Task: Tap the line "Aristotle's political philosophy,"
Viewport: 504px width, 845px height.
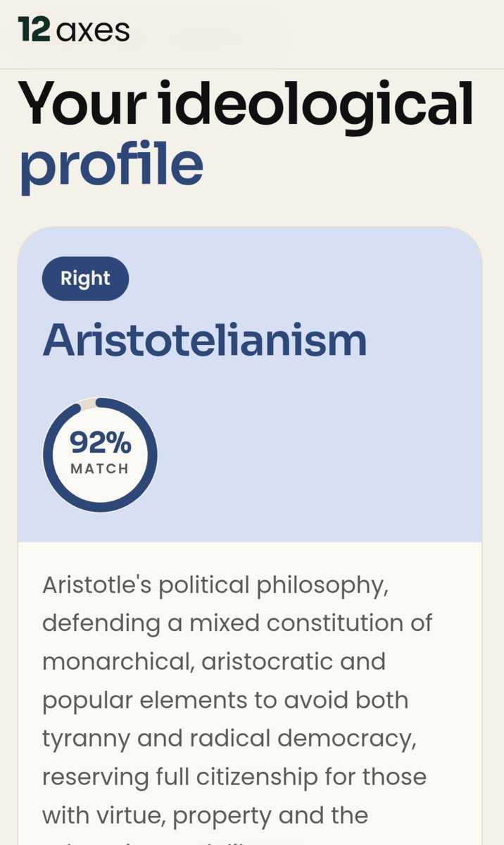Action: point(215,586)
